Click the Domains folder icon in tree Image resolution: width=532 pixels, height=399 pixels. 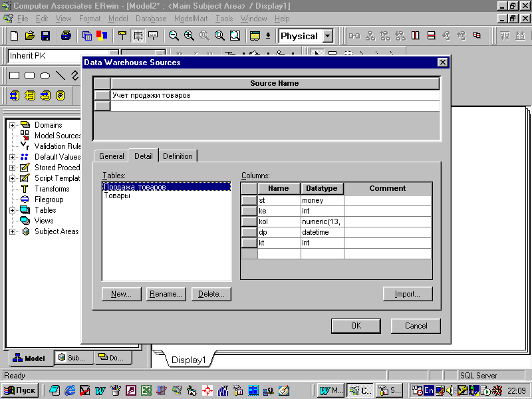tap(25, 124)
